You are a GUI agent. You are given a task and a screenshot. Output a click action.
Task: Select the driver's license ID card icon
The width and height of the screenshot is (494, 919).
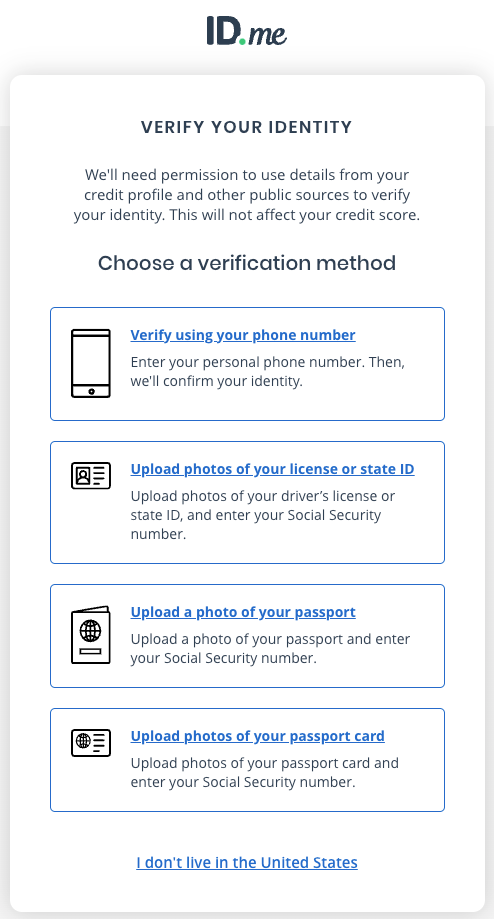pyautogui.click(x=91, y=475)
